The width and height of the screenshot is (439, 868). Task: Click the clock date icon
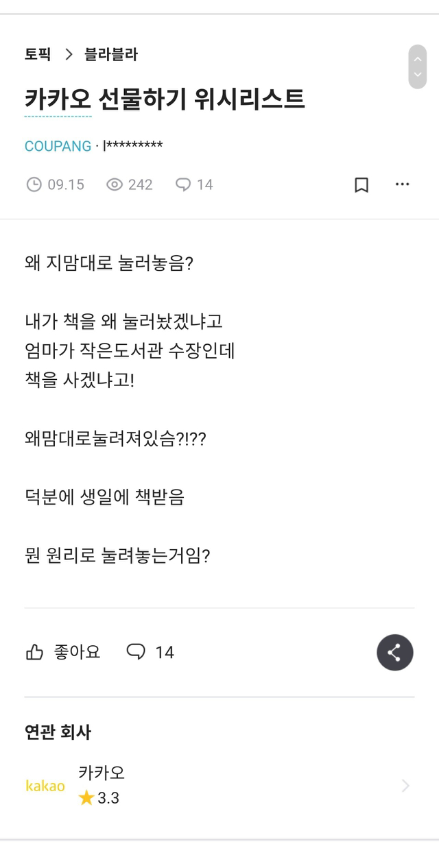coord(34,184)
